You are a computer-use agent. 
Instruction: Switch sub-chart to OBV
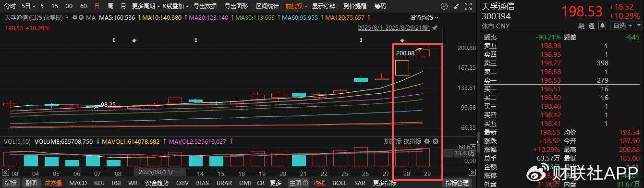click(182, 183)
